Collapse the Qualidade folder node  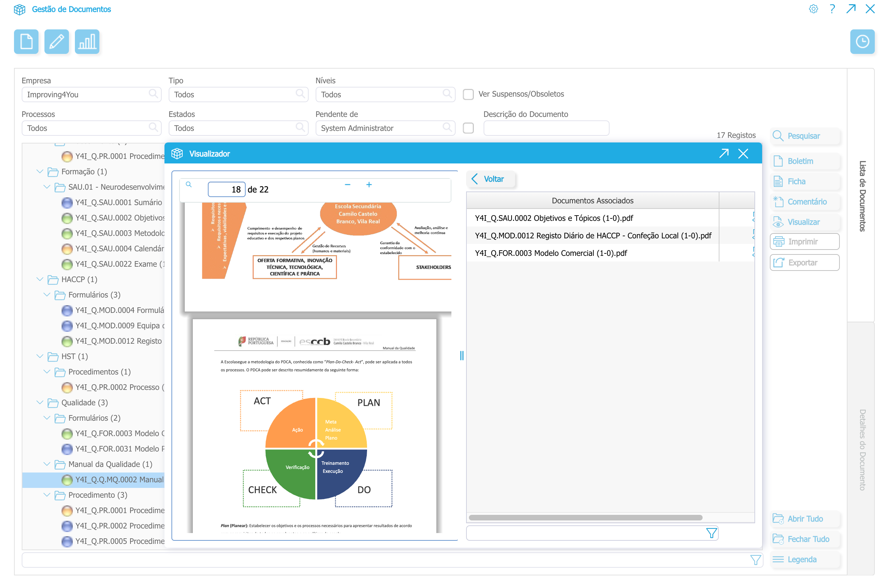40,402
